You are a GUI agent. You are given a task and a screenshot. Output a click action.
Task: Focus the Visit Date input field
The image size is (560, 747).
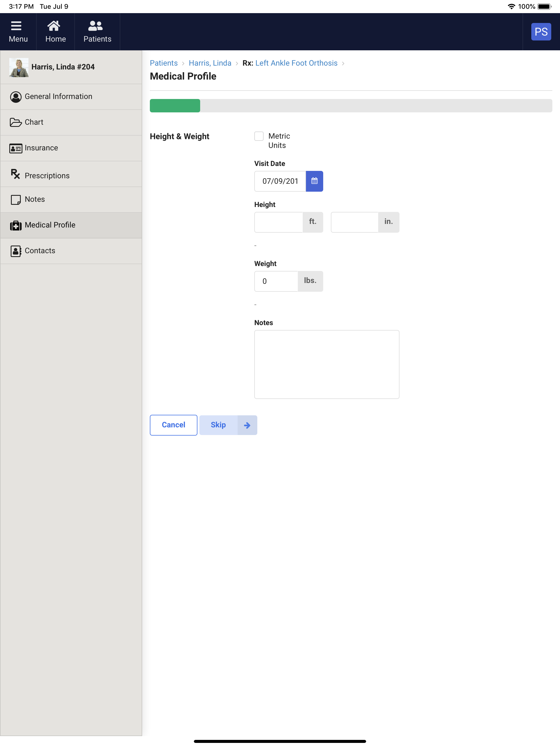pos(280,181)
